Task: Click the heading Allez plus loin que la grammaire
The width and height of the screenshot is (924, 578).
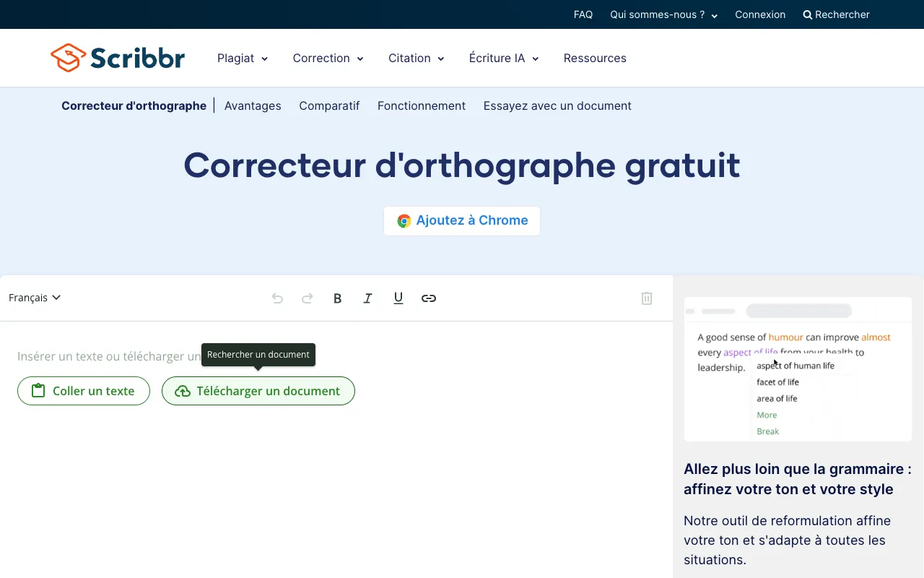Action: 798,479
